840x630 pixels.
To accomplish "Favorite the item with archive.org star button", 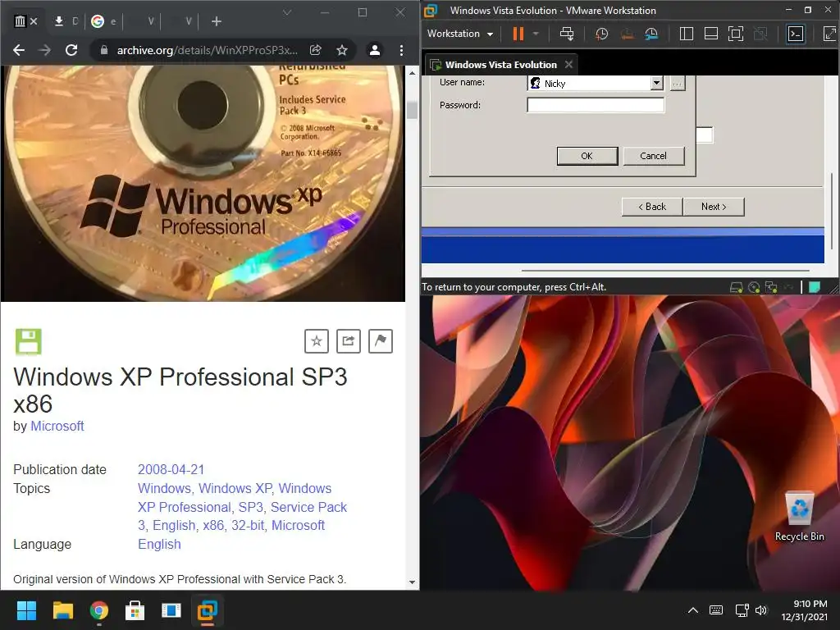I will [x=316, y=341].
